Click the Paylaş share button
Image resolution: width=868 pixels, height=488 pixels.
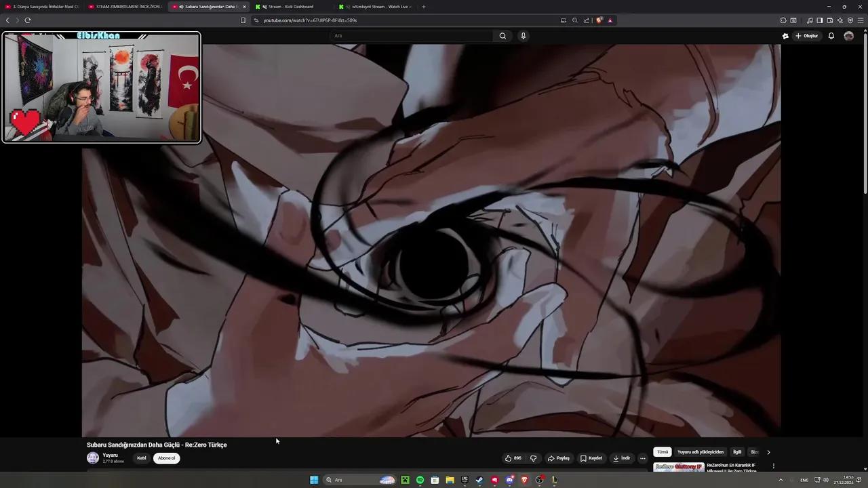(x=559, y=457)
